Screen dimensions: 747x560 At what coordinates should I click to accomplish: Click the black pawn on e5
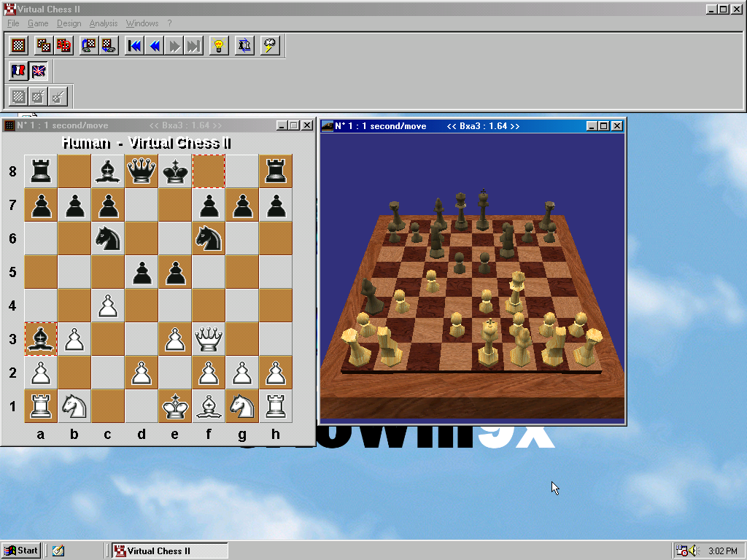(175, 271)
